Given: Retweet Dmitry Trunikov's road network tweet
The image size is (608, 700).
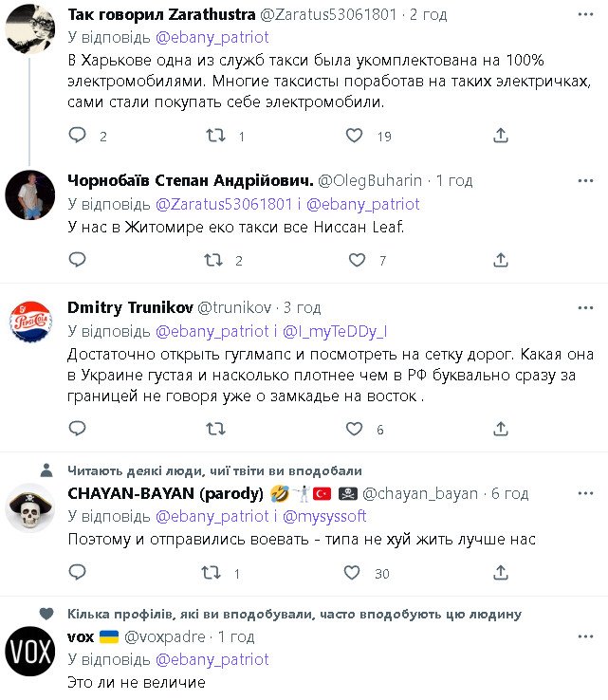Looking at the screenshot, I should coord(214,430).
